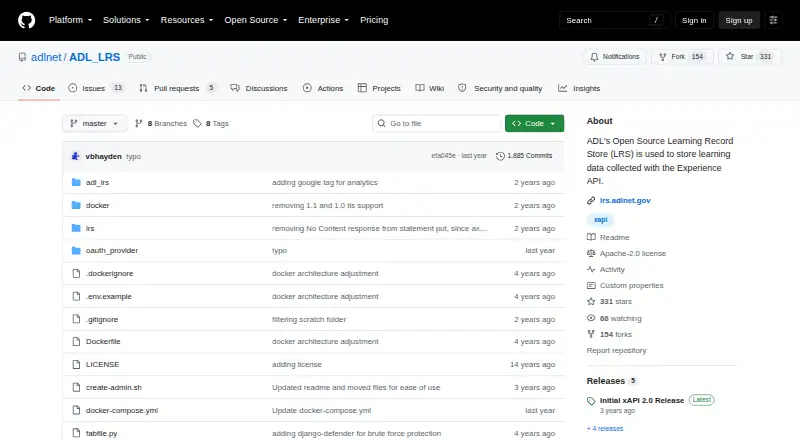Go to GitHub homepage via Octocat logo
This screenshot has height=440, width=800.
(27, 20)
